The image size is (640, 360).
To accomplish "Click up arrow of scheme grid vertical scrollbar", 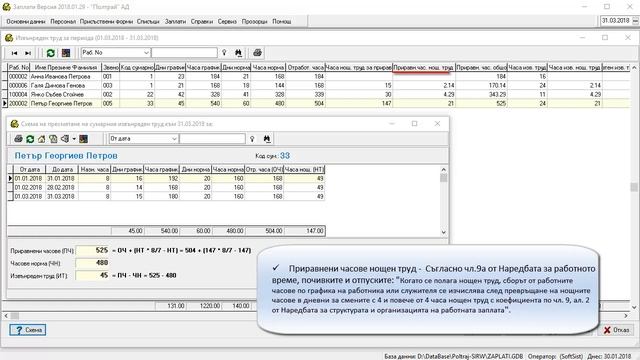I will tap(444, 169).
